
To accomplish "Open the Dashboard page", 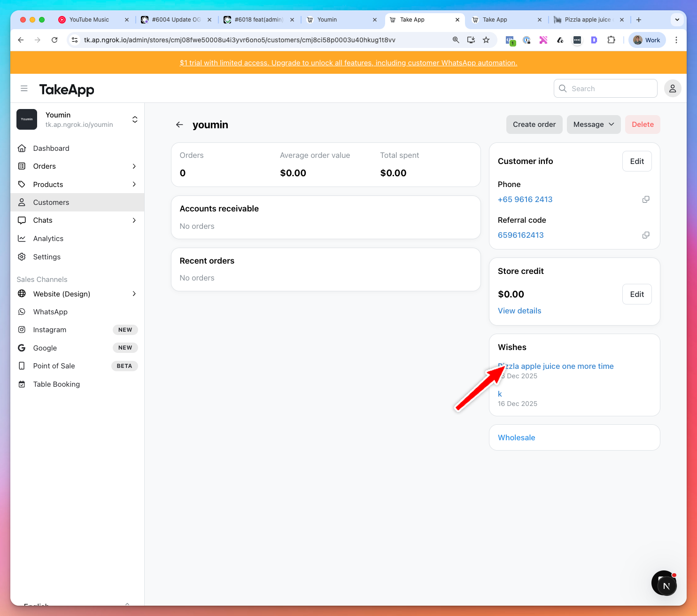I will pyautogui.click(x=77, y=148).
